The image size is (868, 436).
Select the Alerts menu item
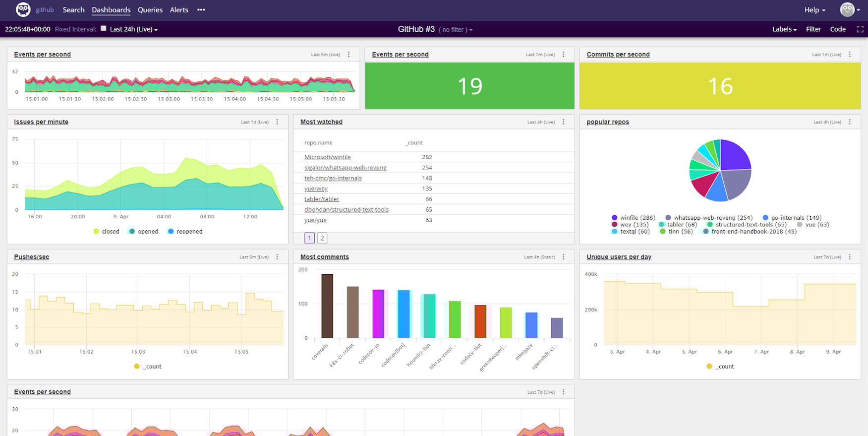(179, 10)
